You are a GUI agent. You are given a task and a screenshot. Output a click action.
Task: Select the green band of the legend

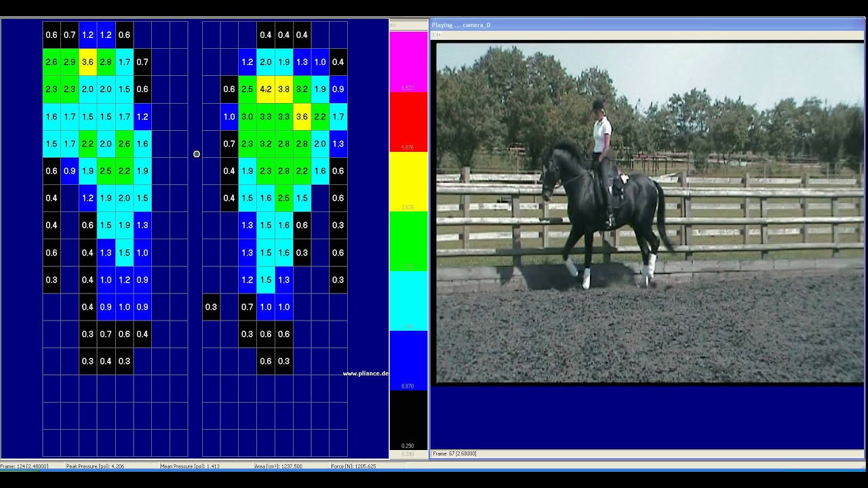pyautogui.click(x=408, y=241)
